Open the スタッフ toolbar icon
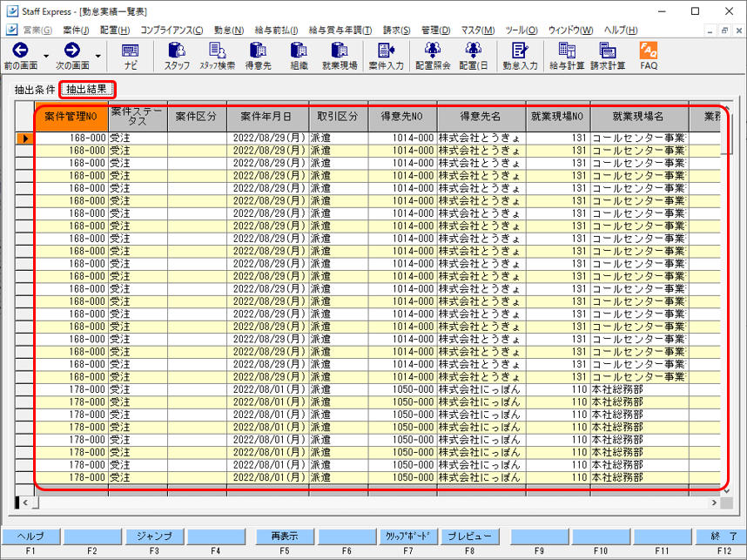Screen dimensions: 747x560 coord(177,57)
